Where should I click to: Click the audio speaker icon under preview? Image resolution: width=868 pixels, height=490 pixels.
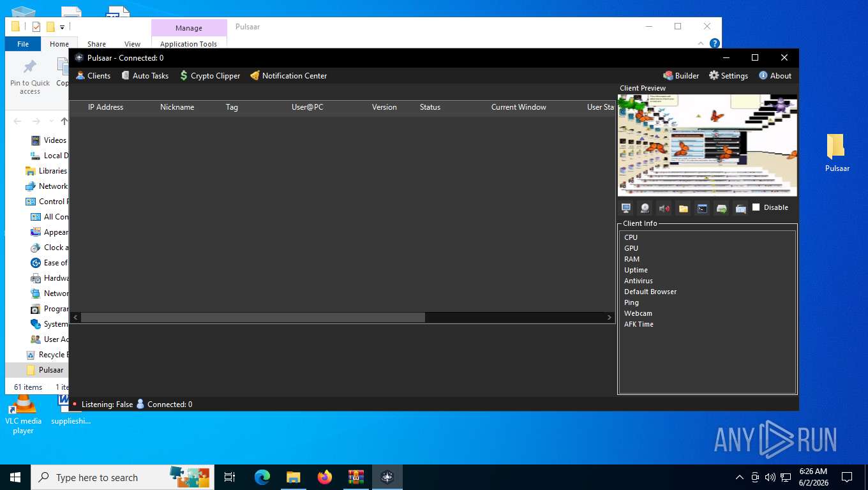point(664,208)
